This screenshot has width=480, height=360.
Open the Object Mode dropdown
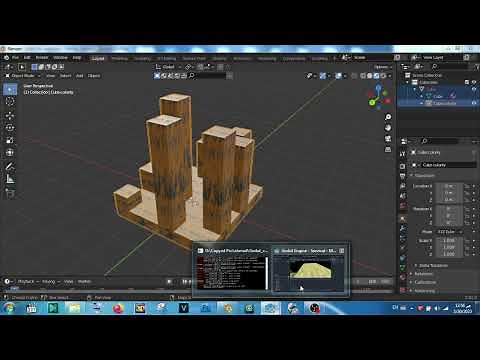click(x=23, y=76)
